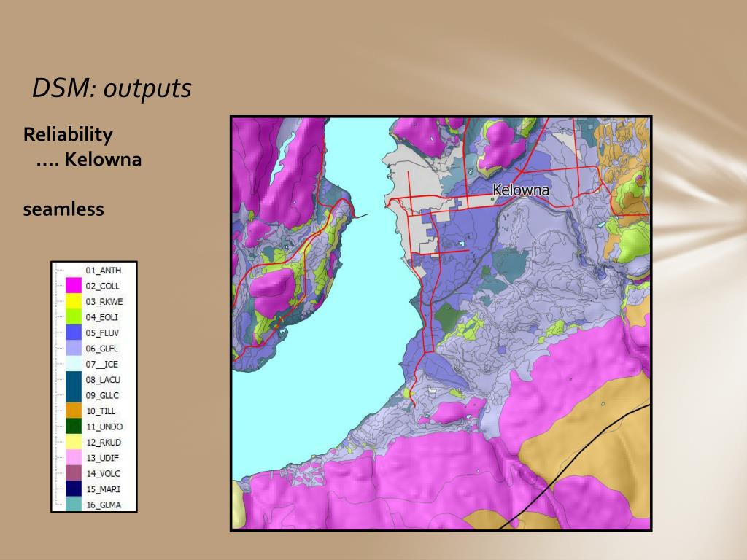This screenshot has width=747, height=560.
Task: Select the 09_GLLC legend label
Action: point(102,395)
